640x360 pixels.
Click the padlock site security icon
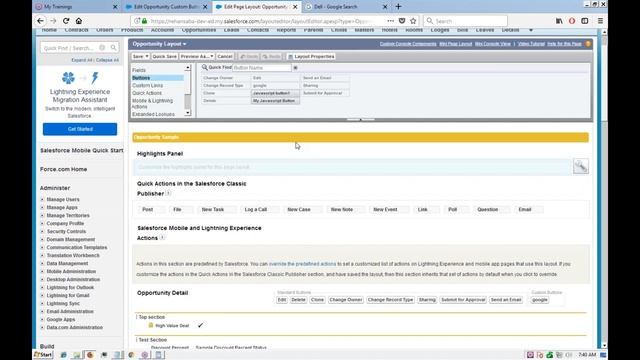pos(144,21)
